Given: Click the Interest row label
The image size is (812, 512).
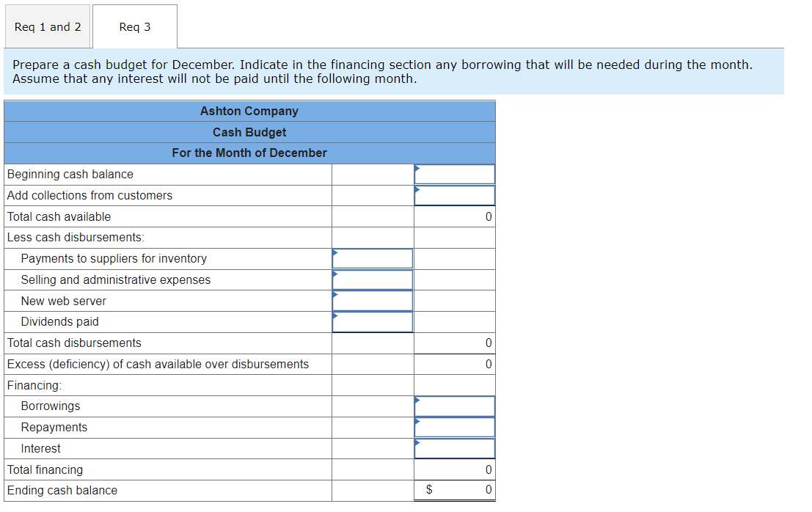Looking at the screenshot, I should [40, 449].
